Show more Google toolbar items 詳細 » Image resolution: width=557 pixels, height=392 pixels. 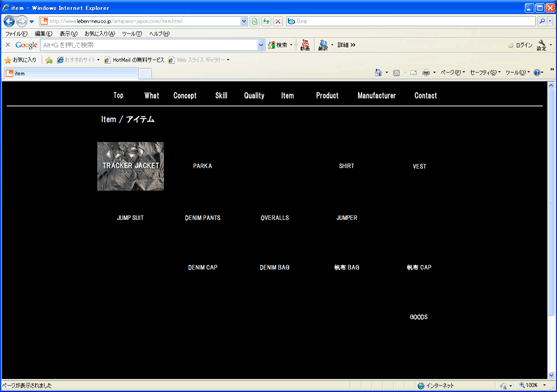coord(346,45)
